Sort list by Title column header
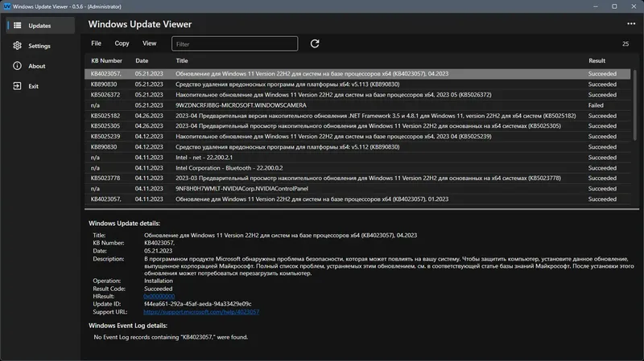The image size is (644, 361). pos(182,60)
